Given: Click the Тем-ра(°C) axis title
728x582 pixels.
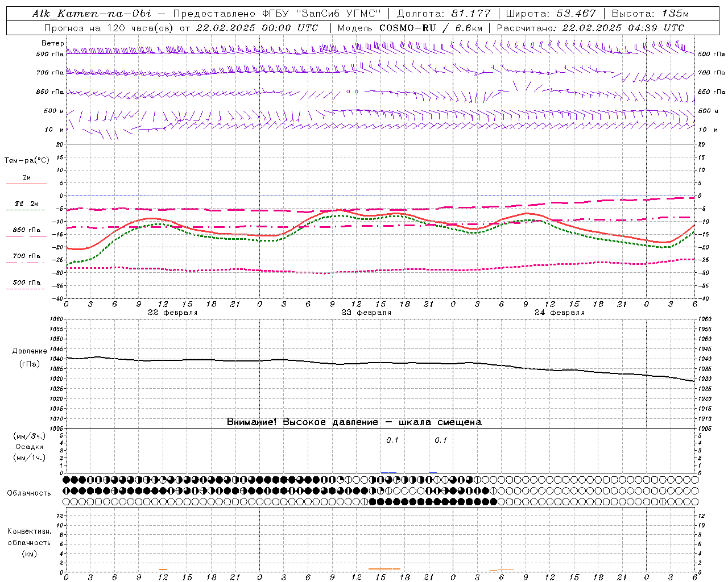Looking at the screenshot, I should click(x=27, y=161).
